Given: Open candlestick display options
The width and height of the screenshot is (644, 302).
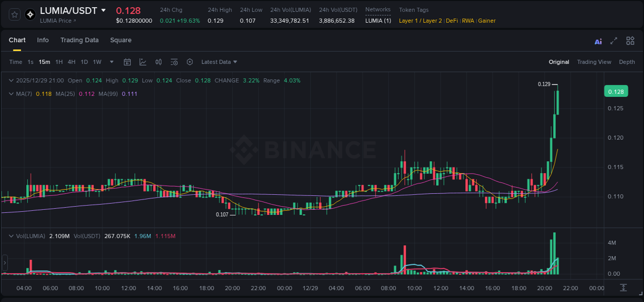Looking at the screenshot, I should point(158,62).
